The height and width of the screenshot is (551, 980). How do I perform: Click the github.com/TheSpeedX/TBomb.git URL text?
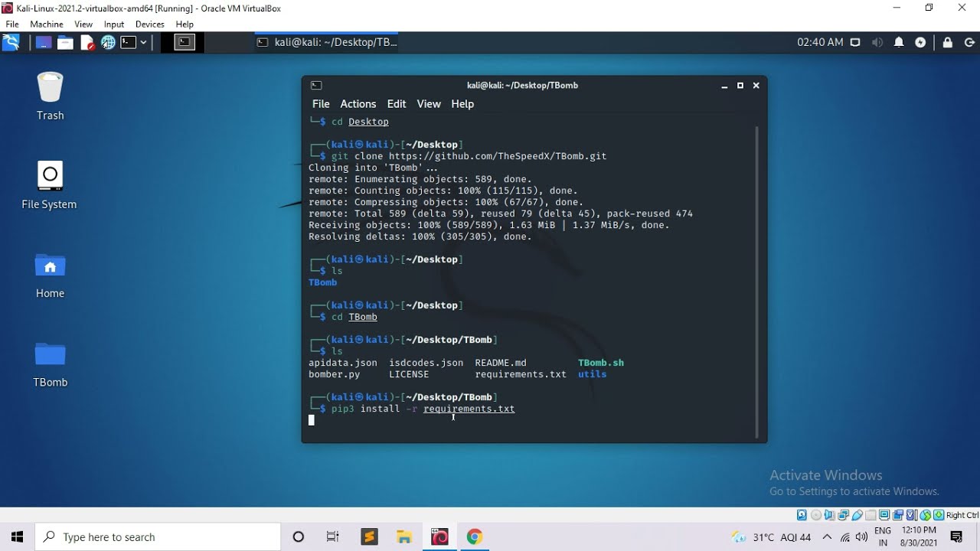498,156
